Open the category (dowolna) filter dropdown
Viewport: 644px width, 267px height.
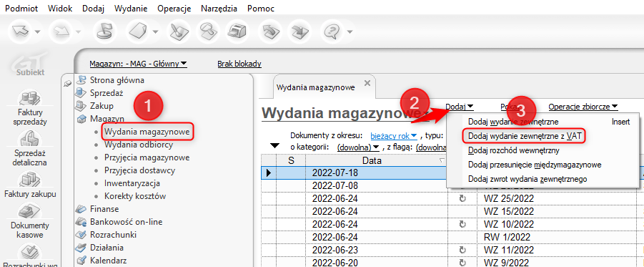click(x=358, y=147)
